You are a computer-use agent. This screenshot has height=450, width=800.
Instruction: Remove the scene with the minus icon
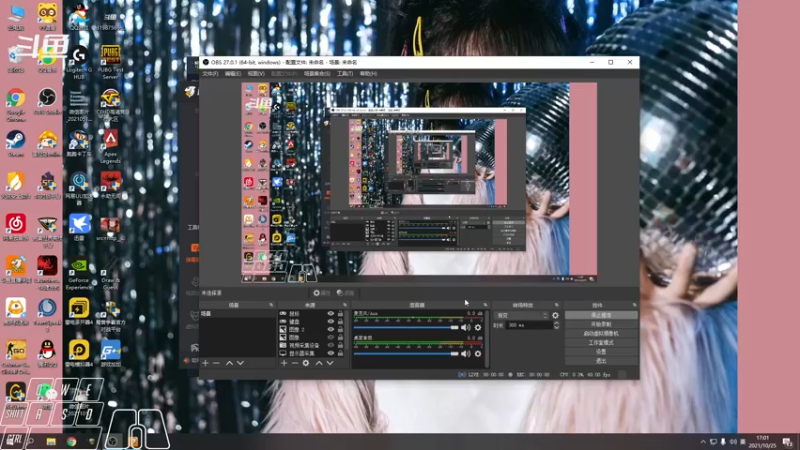(x=216, y=363)
